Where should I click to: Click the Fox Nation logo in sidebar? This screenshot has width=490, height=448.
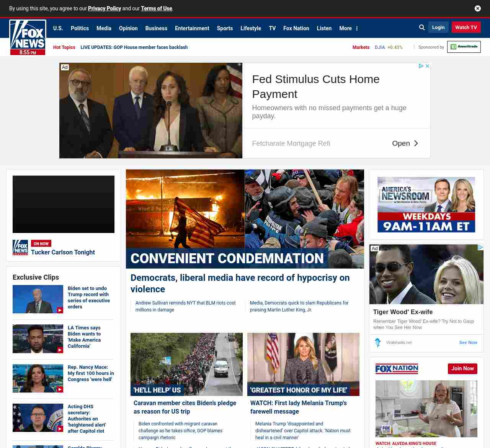397,368
